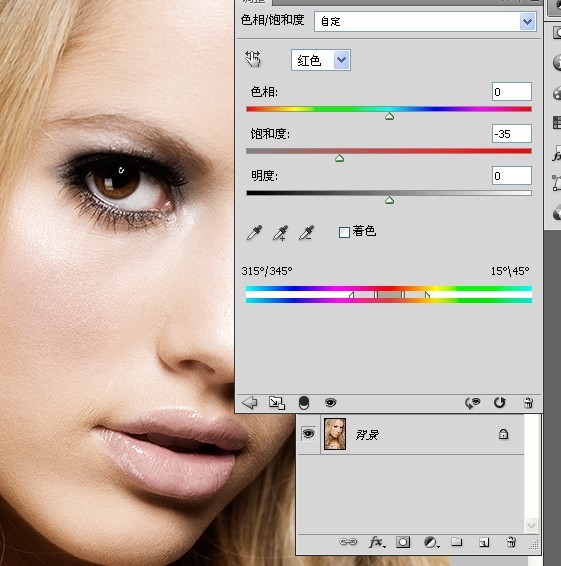561x566 pixels.
Task: Click the 色相 hue value field
Action: (512, 92)
